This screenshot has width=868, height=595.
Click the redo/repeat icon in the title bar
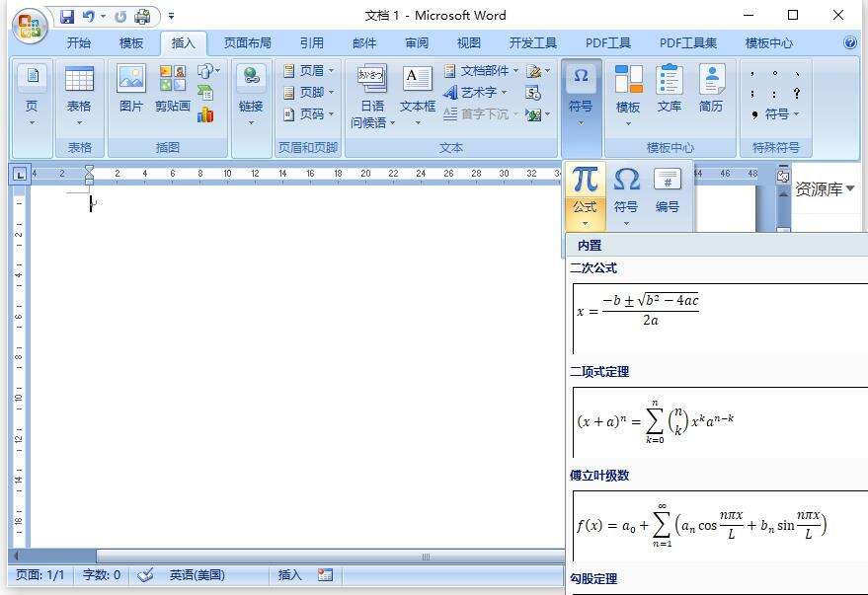tap(120, 17)
